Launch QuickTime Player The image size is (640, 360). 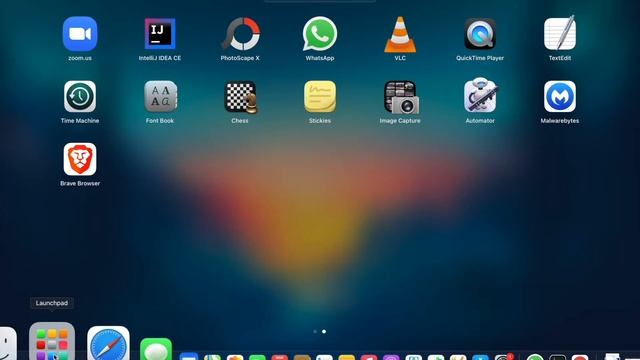pos(480,34)
